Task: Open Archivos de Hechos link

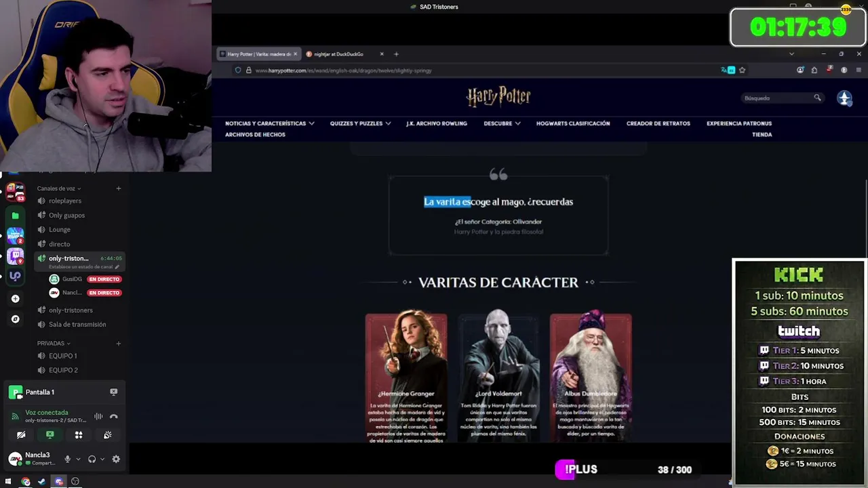Action: (x=255, y=134)
